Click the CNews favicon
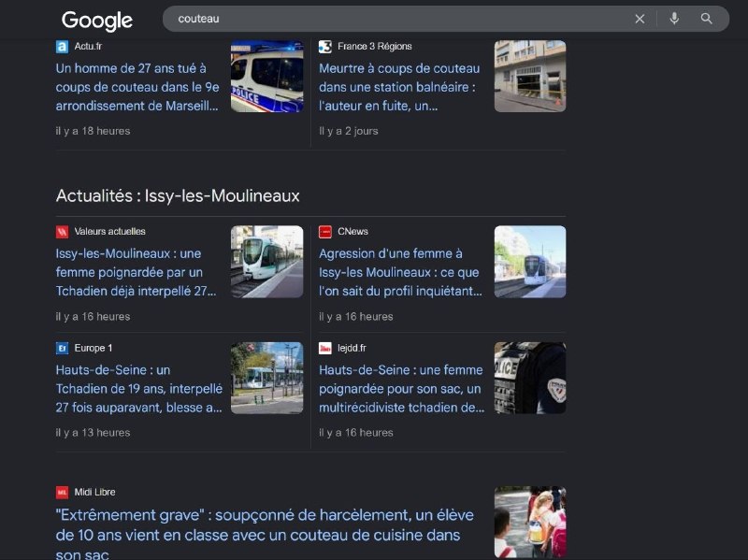The image size is (748, 560). 324,232
